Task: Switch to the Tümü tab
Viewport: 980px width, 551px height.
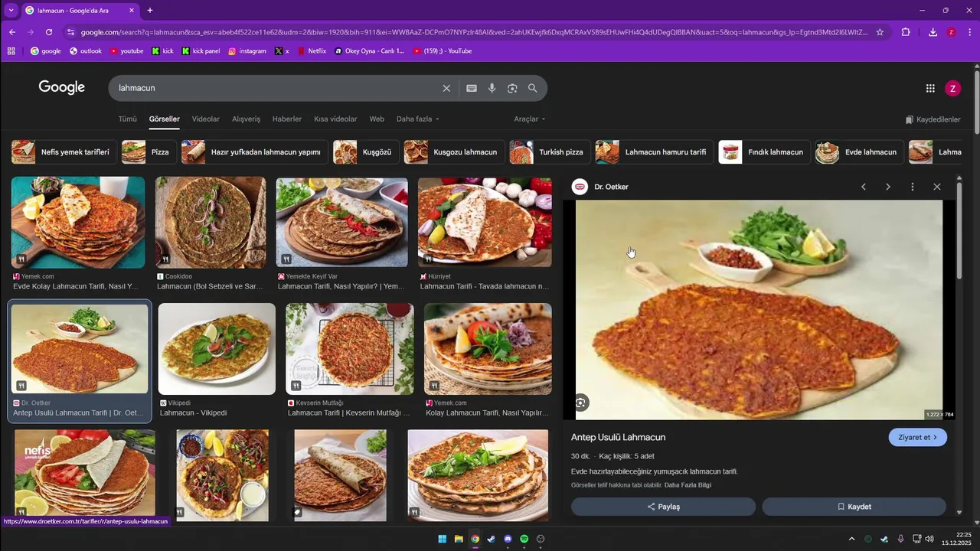Action: point(127,119)
